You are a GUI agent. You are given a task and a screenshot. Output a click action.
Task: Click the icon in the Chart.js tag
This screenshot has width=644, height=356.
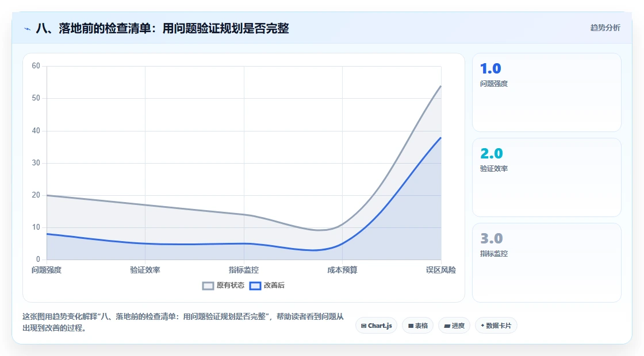pos(363,326)
